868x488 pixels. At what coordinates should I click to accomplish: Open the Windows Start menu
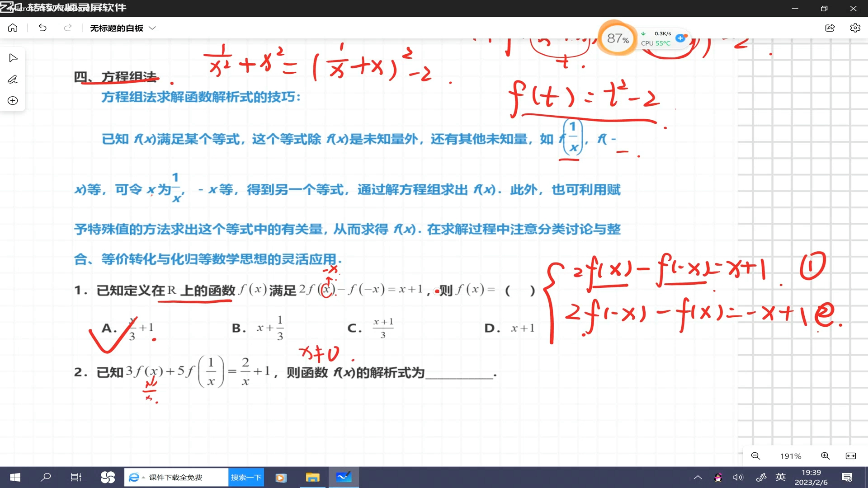coord(15,478)
